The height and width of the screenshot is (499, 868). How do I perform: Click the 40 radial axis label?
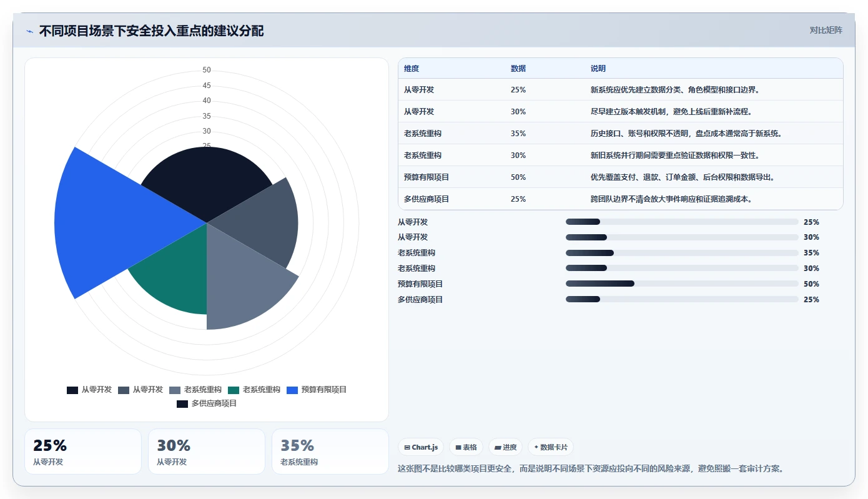[207, 101]
